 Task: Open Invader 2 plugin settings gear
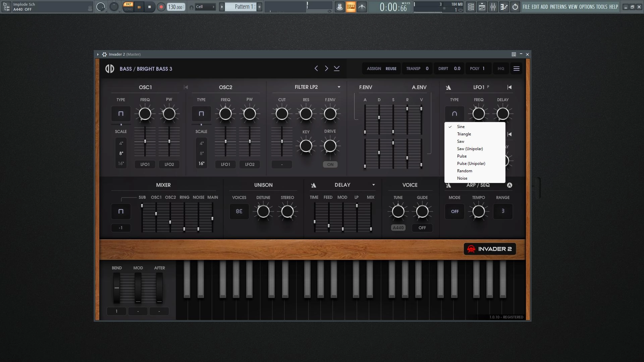click(x=104, y=54)
